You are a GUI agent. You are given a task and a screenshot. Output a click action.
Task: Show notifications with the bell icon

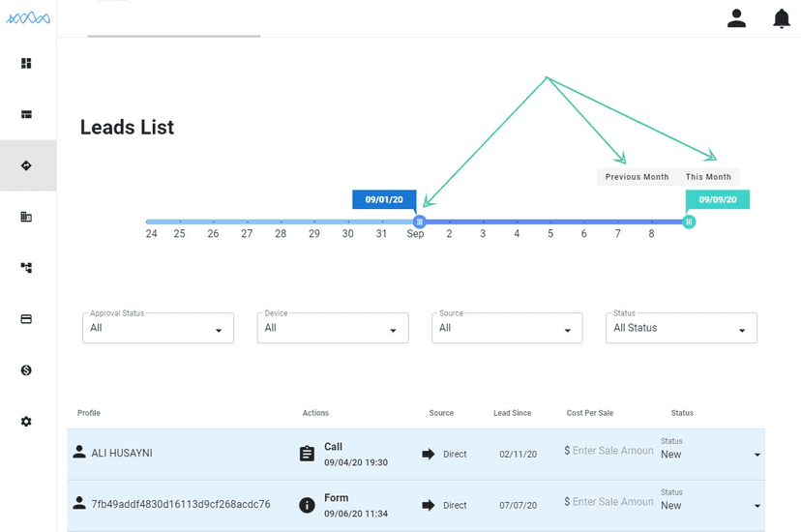coord(782,18)
